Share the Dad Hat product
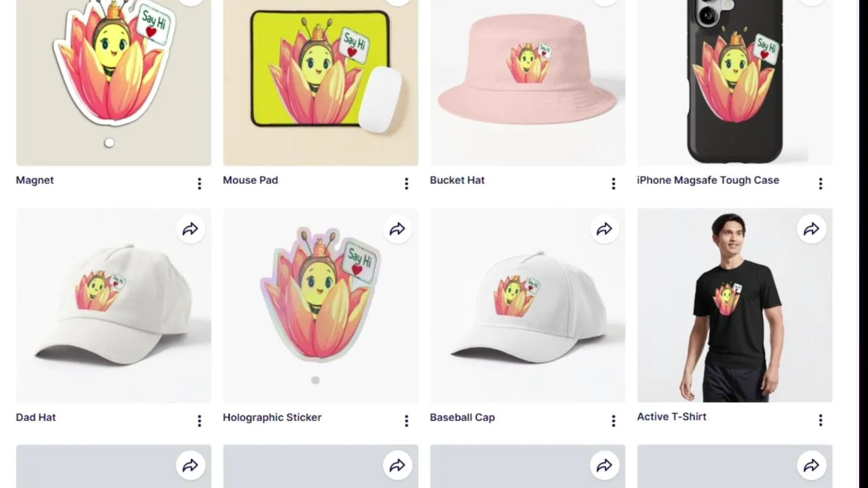This screenshot has height=488, width=868. (190, 229)
